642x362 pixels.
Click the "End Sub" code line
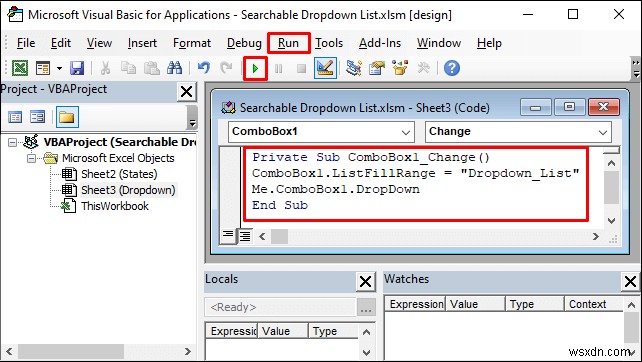coord(280,205)
